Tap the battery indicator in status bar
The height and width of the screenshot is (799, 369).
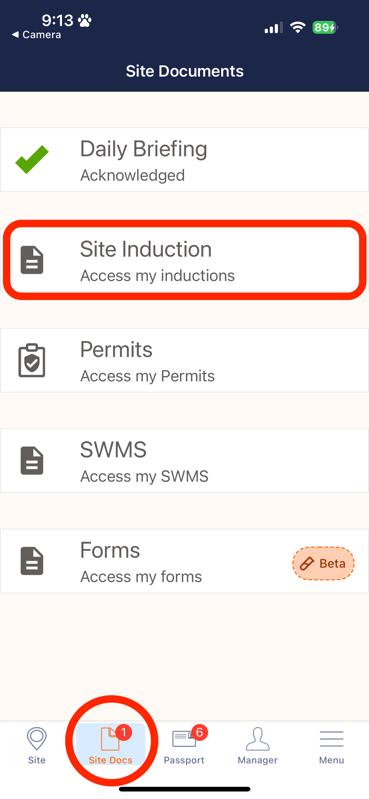pyautogui.click(x=326, y=27)
